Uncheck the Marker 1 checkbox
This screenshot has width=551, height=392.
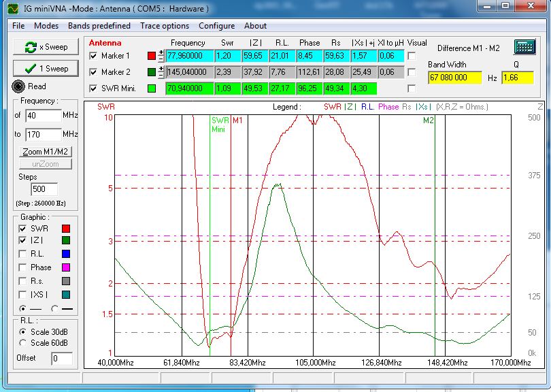(94, 56)
